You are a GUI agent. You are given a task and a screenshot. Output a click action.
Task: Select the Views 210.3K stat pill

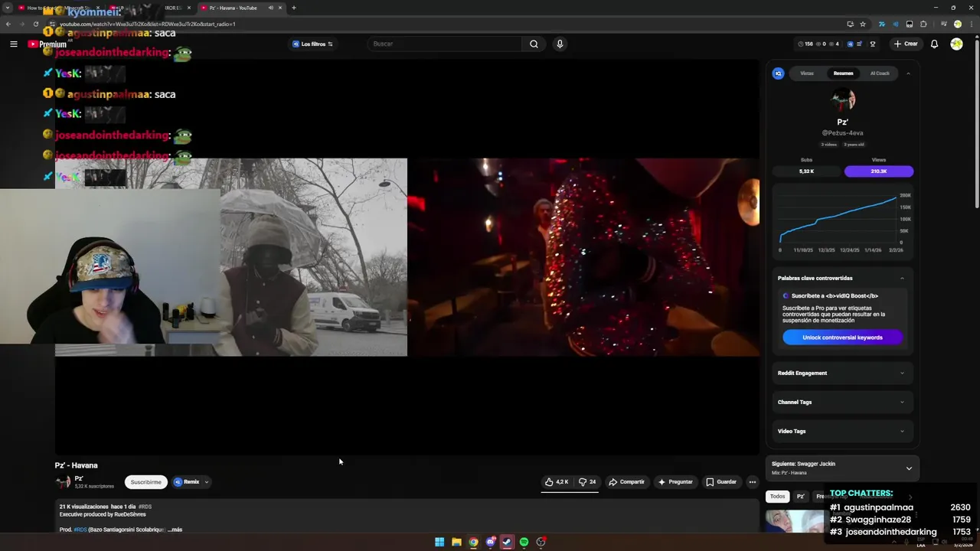(878, 171)
